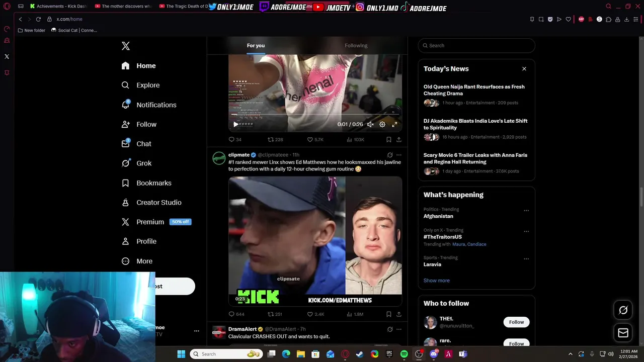Open clipmate profile avatar
644x362 pixels.
click(219, 158)
